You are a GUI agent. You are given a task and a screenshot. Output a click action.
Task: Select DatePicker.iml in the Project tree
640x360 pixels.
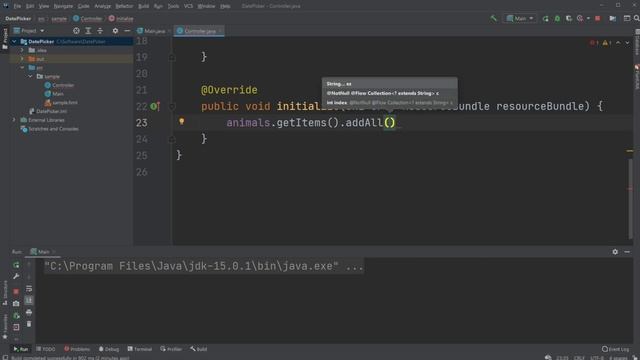(48, 111)
